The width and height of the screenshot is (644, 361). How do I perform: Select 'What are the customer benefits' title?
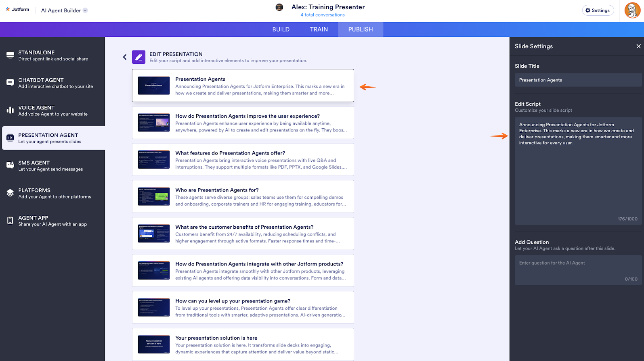pyautogui.click(x=244, y=227)
